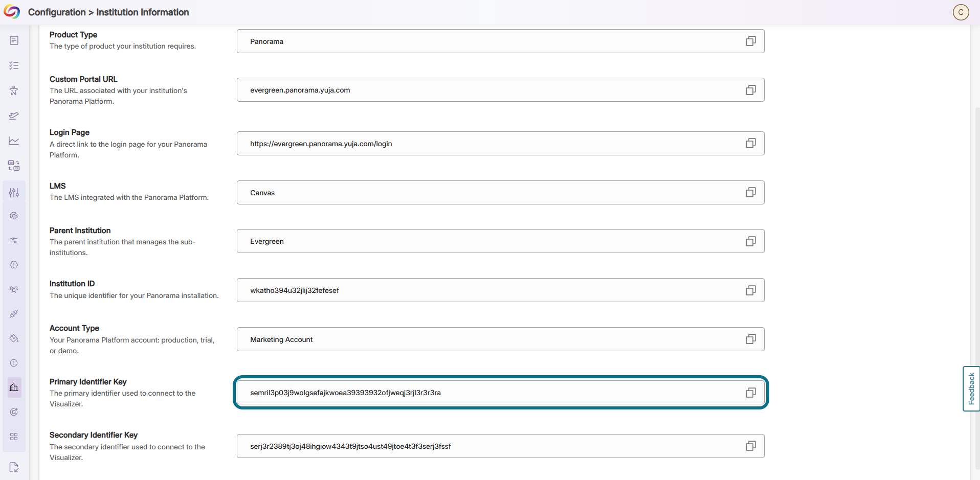Open the circled dots icon in sidebar

click(x=14, y=363)
